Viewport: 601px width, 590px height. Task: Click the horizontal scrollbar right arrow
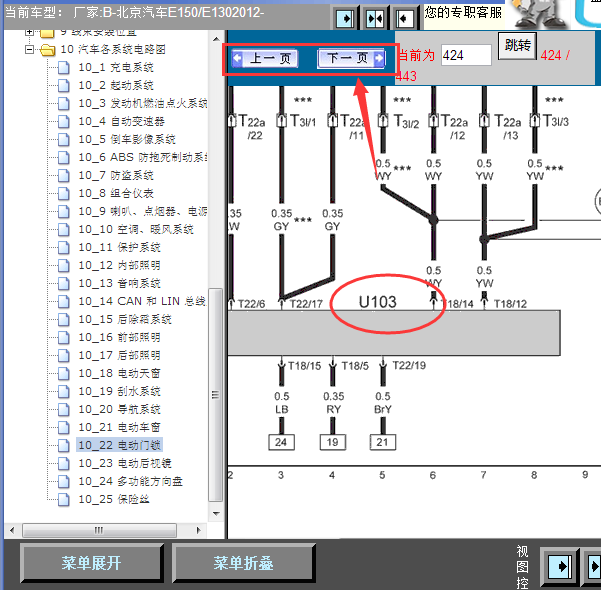click(x=198, y=531)
